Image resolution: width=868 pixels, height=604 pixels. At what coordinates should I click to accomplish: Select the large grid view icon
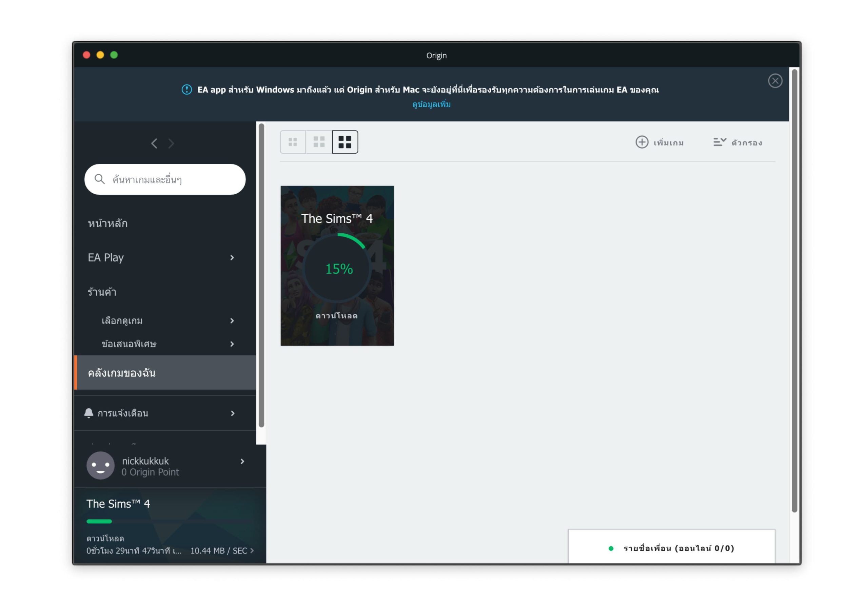(x=345, y=142)
